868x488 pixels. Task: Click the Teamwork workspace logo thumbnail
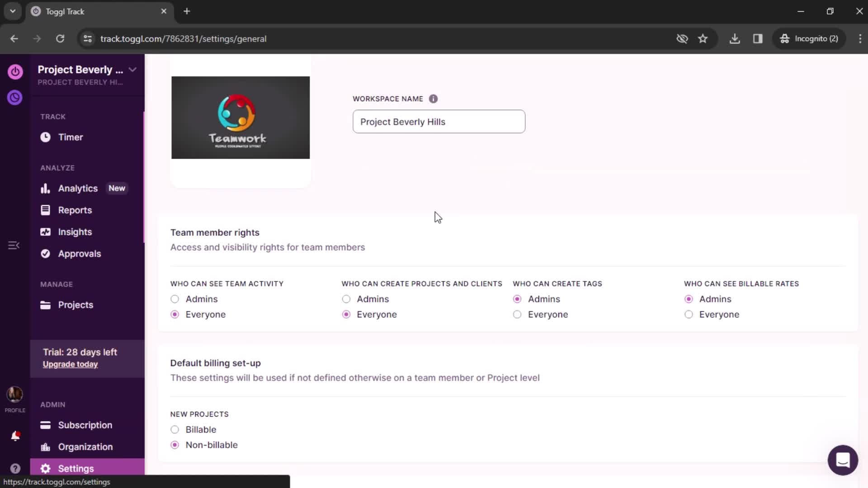click(x=240, y=117)
